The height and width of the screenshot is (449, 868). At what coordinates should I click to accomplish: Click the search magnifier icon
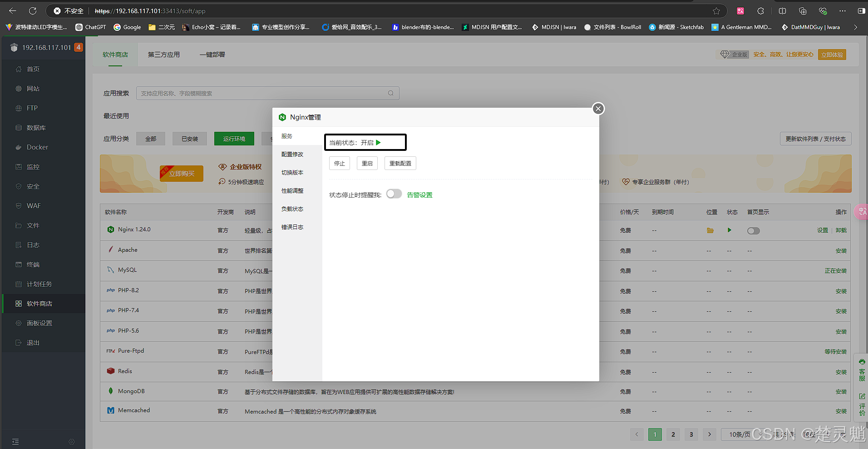(x=391, y=93)
